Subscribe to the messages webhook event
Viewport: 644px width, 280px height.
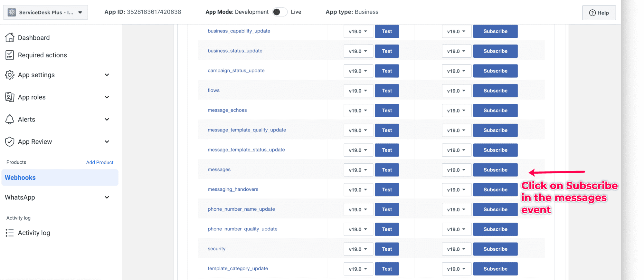coord(495,170)
